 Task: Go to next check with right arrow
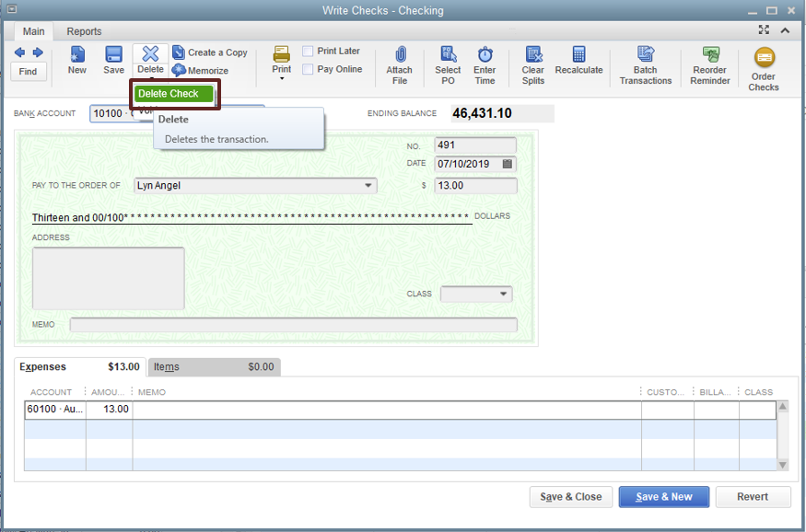point(38,52)
